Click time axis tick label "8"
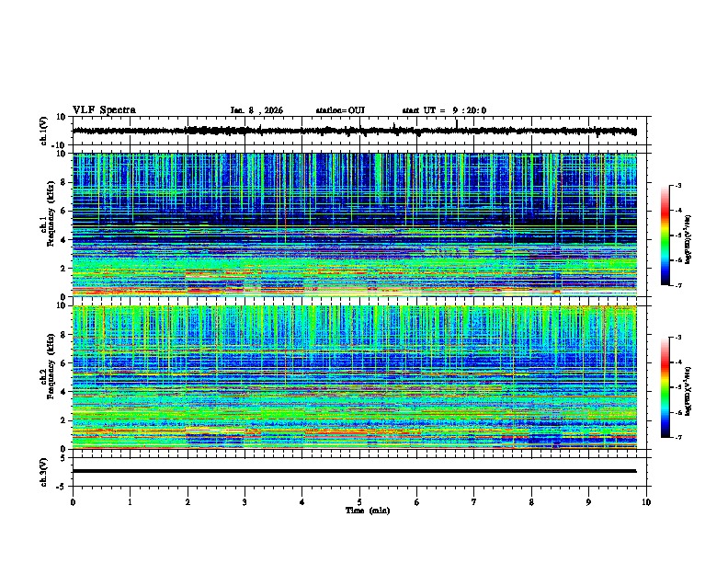 [x=531, y=502]
